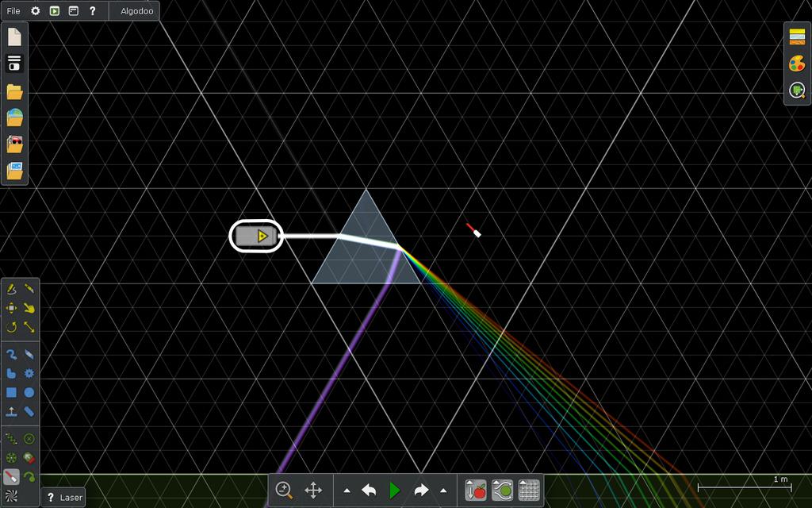Select the Axle tool
This screenshot has width=812, height=508.
(11, 458)
